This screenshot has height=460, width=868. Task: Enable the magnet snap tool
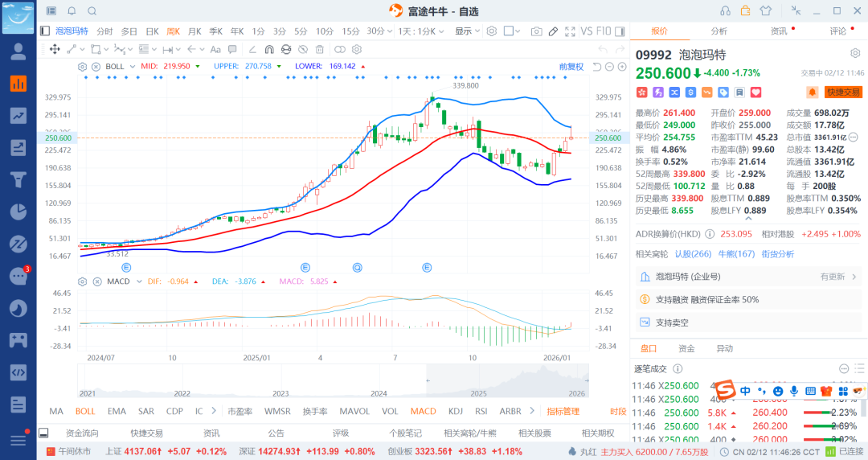pos(269,49)
